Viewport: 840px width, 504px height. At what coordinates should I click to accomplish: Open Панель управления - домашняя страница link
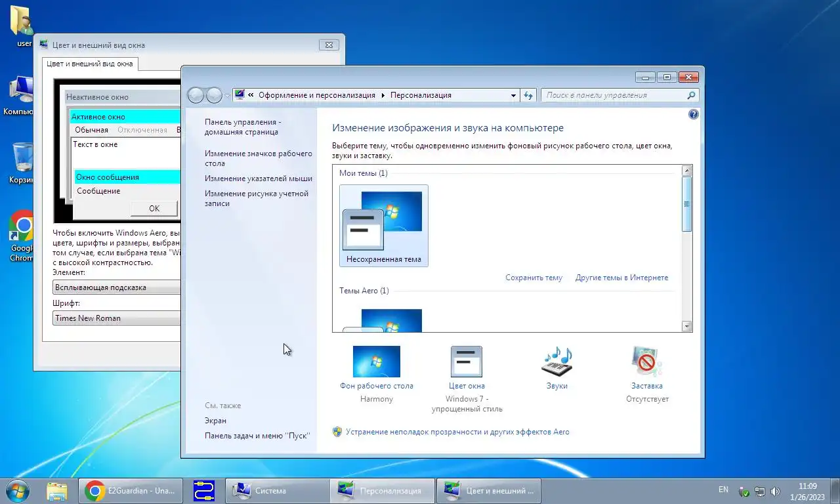pyautogui.click(x=243, y=127)
